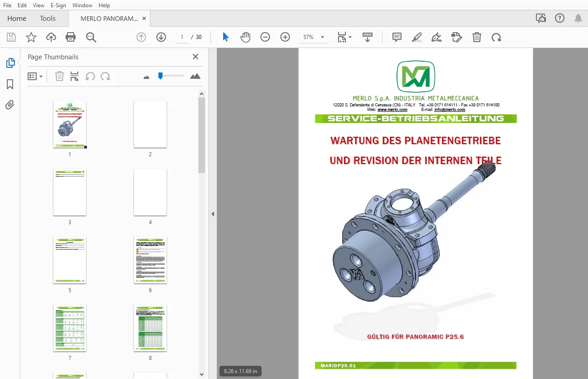Select page 5 thumbnail

(70, 260)
